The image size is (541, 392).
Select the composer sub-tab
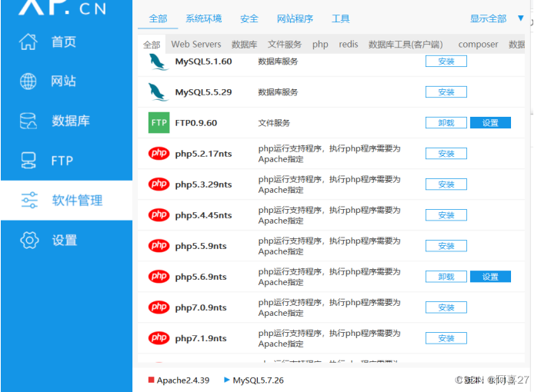[478, 45]
